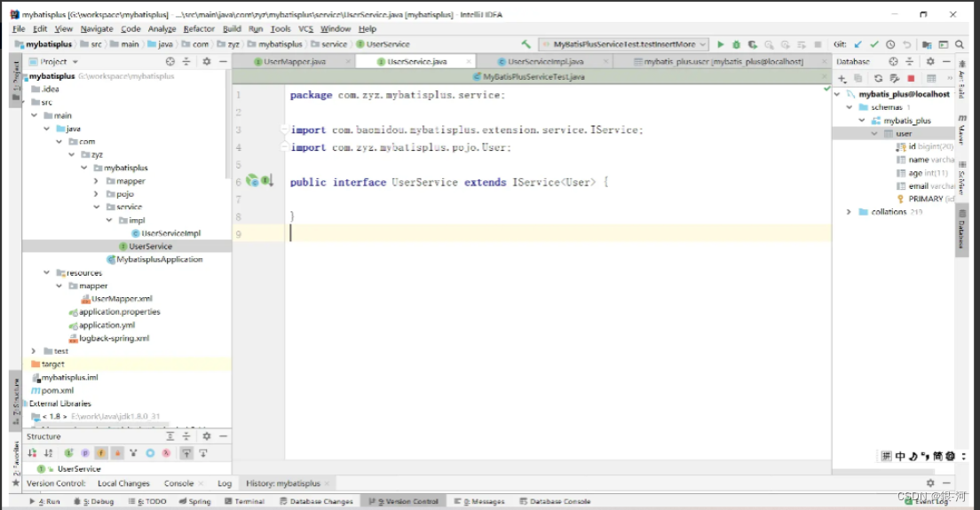This screenshot has width=980, height=510.
Task: Build the project with the hammer icon
Action: click(x=526, y=44)
